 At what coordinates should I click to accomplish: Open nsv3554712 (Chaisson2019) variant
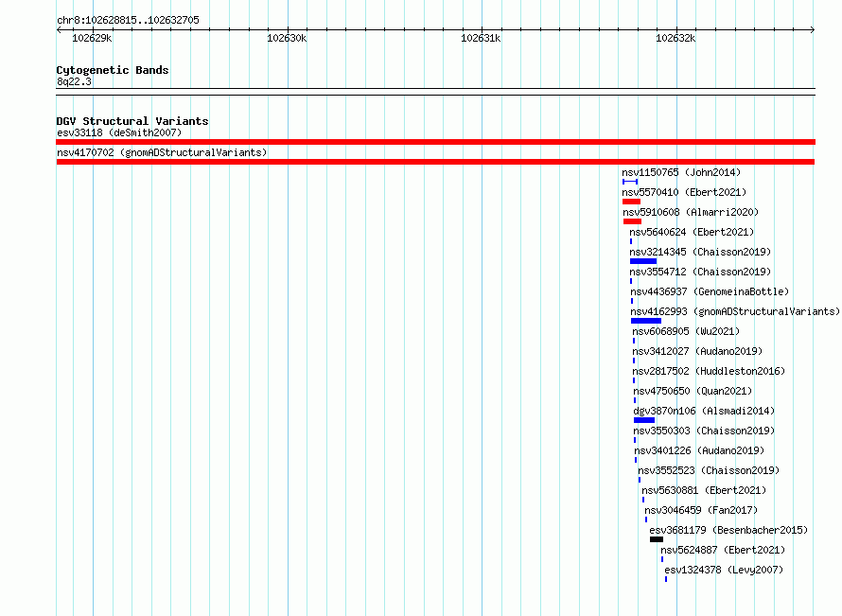(700, 272)
